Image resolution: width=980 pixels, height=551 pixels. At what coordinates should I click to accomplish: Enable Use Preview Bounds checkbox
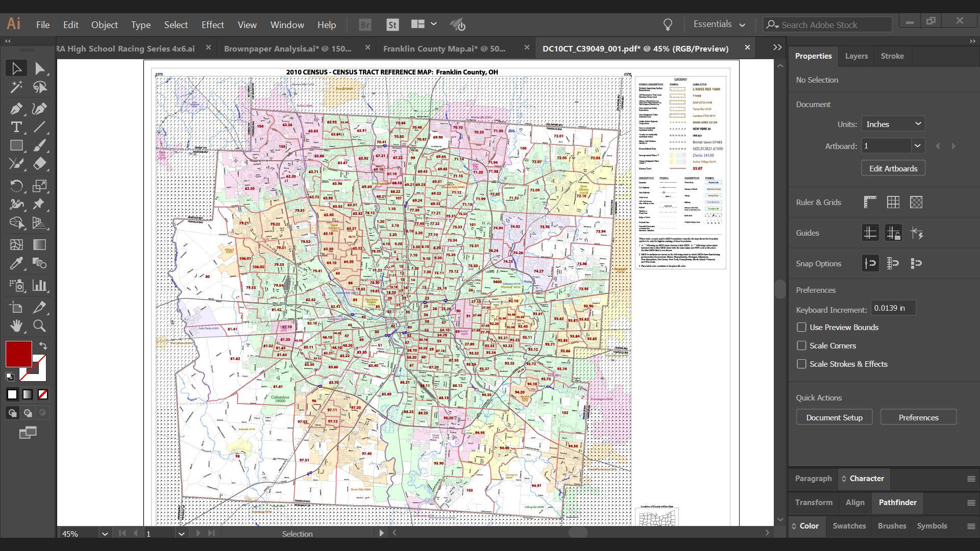[801, 328]
